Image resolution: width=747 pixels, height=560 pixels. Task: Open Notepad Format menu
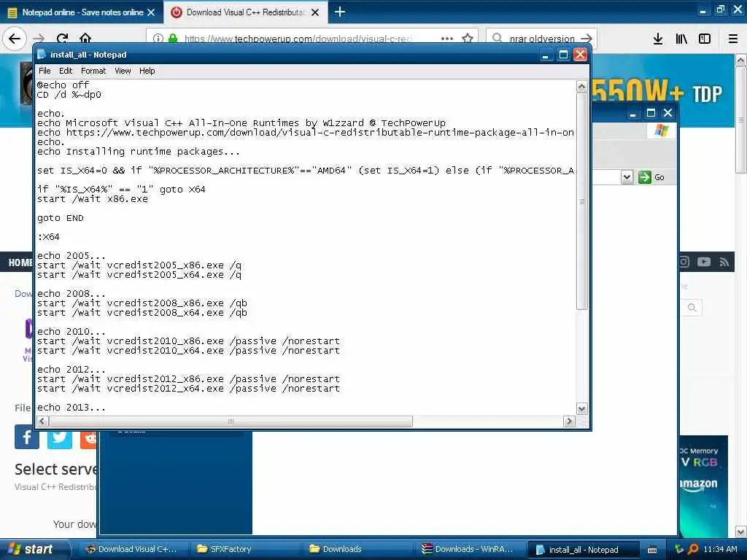pos(93,71)
